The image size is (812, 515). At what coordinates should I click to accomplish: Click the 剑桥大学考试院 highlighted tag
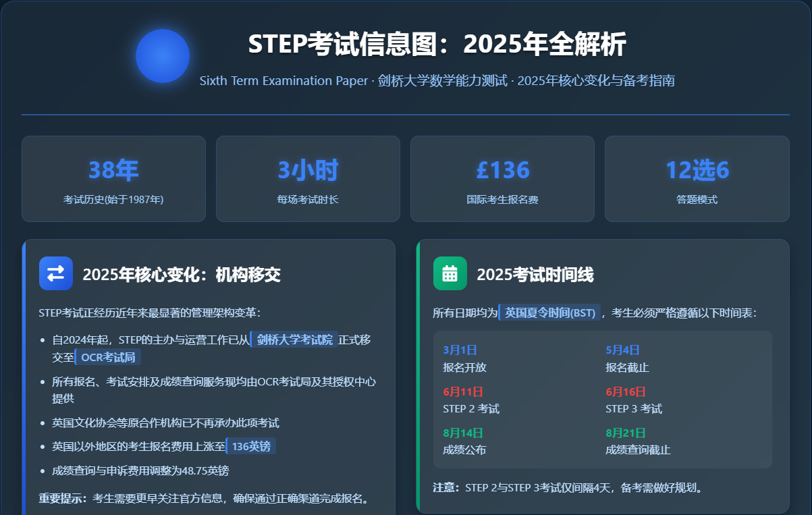(294, 340)
